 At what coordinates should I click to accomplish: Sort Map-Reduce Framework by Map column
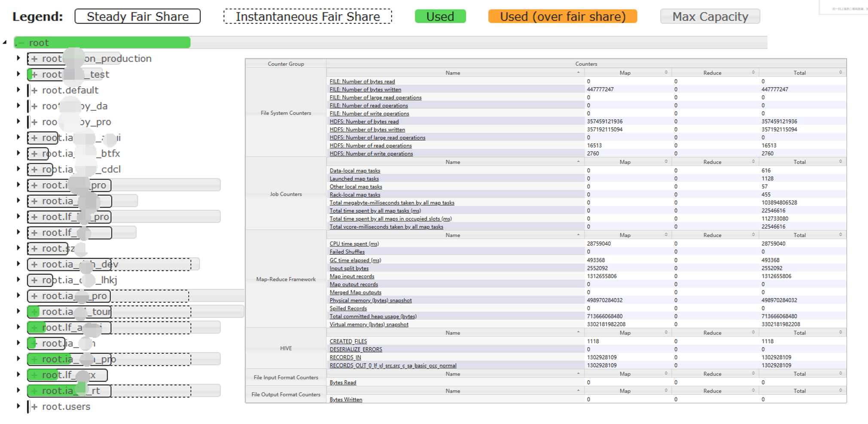[x=627, y=235]
